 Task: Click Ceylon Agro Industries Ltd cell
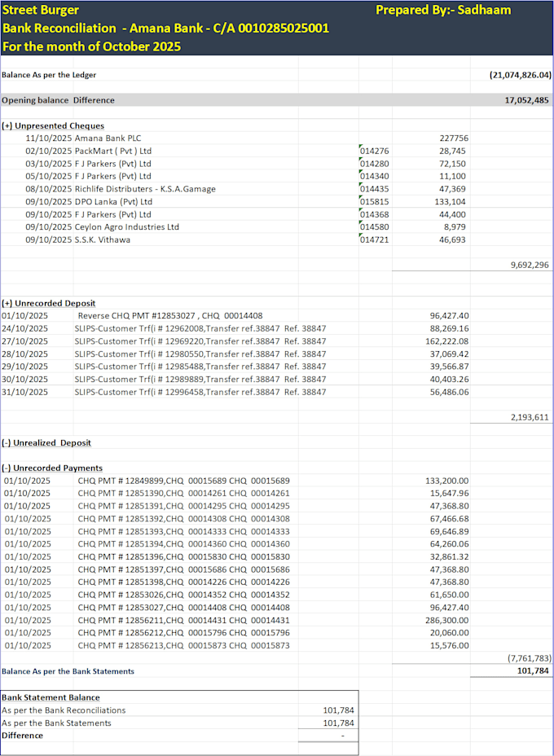click(127, 227)
